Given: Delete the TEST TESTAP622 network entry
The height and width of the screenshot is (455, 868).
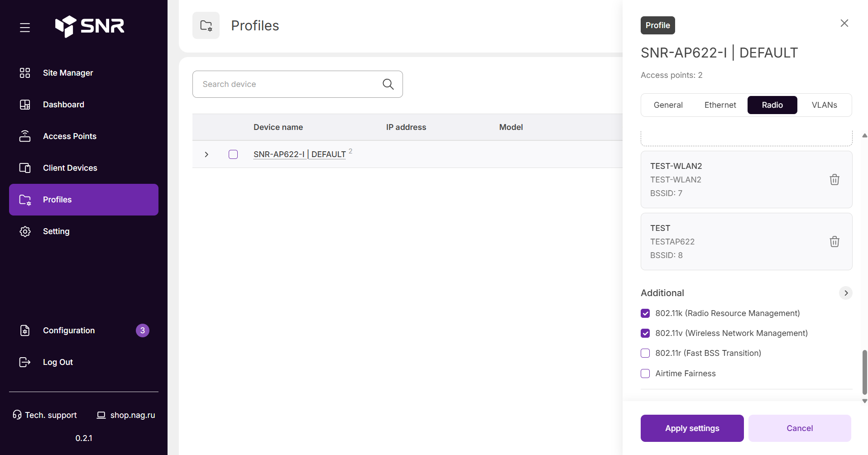Looking at the screenshot, I should [x=834, y=241].
